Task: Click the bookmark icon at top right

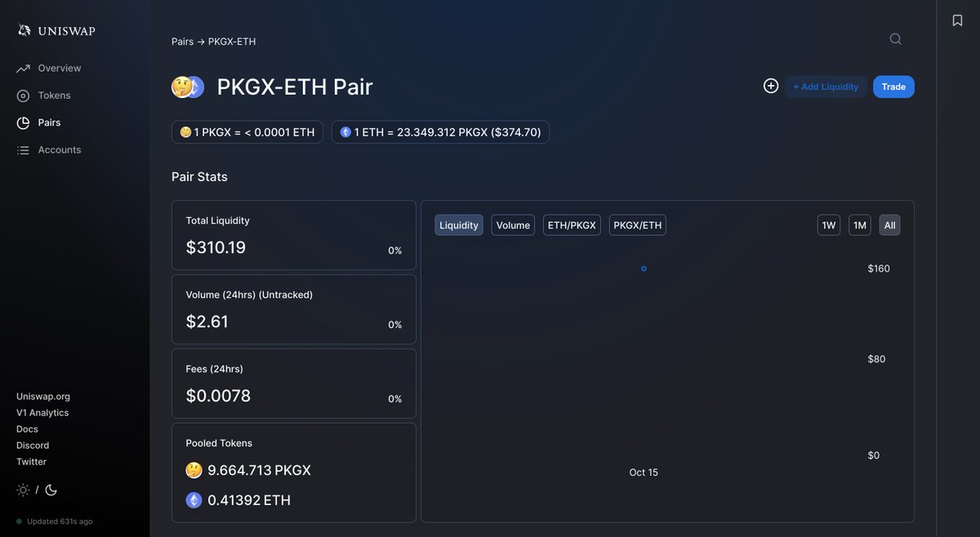Action: [x=958, y=20]
